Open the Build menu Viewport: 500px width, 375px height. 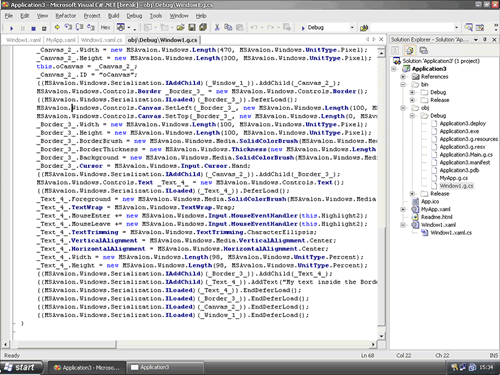(x=113, y=16)
